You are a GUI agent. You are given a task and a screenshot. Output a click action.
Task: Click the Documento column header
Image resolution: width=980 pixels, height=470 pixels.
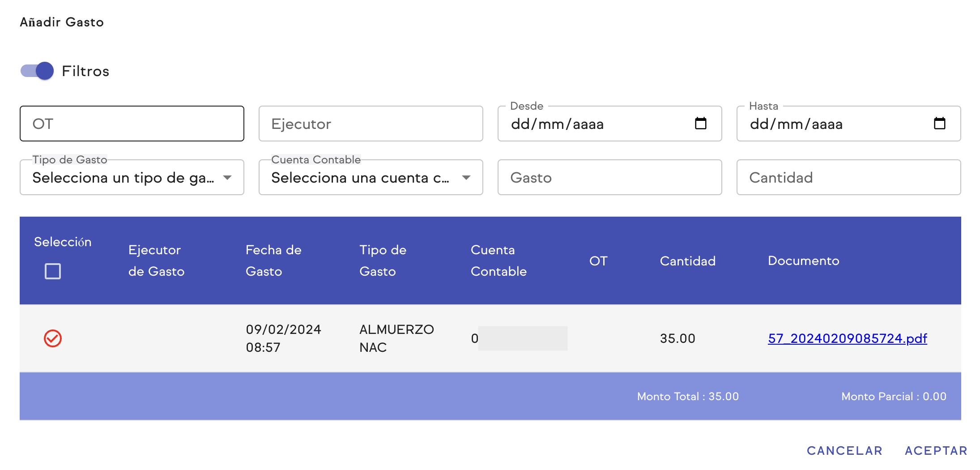(x=803, y=261)
